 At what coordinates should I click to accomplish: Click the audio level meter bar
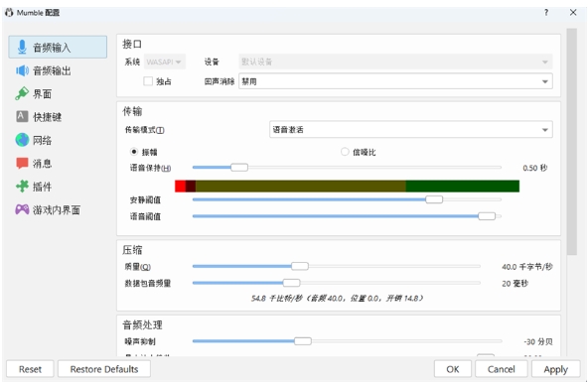pos(347,186)
